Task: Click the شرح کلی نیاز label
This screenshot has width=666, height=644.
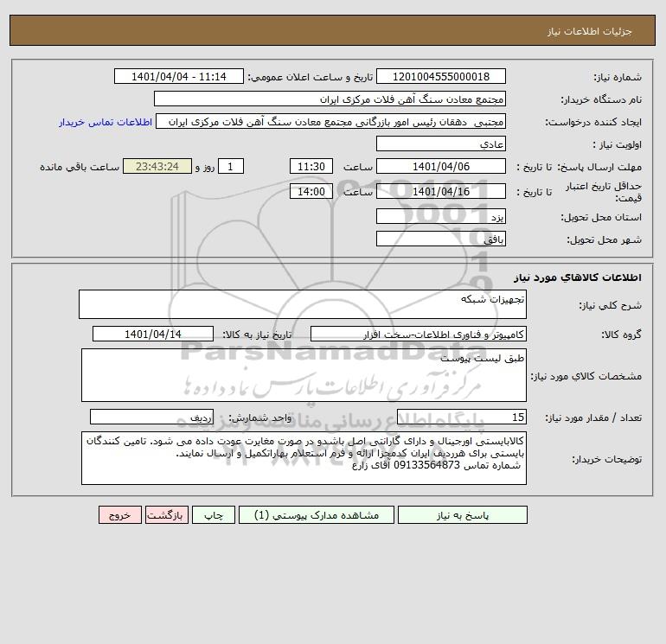Action: click(611, 305)
